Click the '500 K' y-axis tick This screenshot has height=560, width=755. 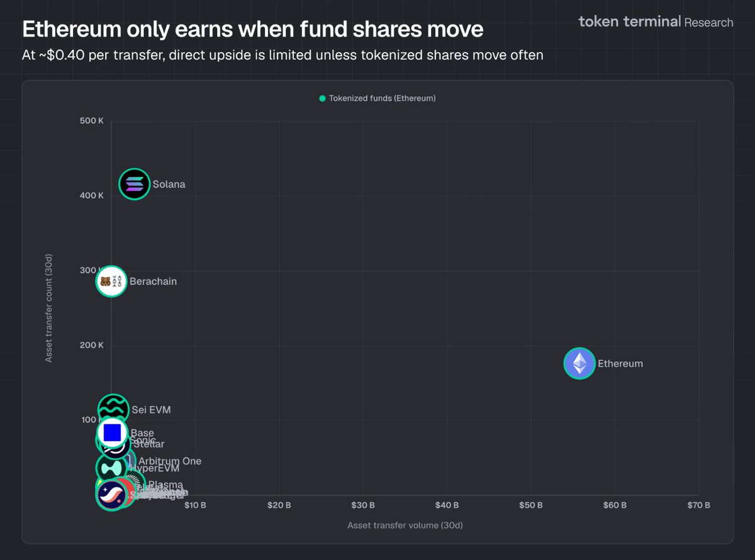point(91,121)
